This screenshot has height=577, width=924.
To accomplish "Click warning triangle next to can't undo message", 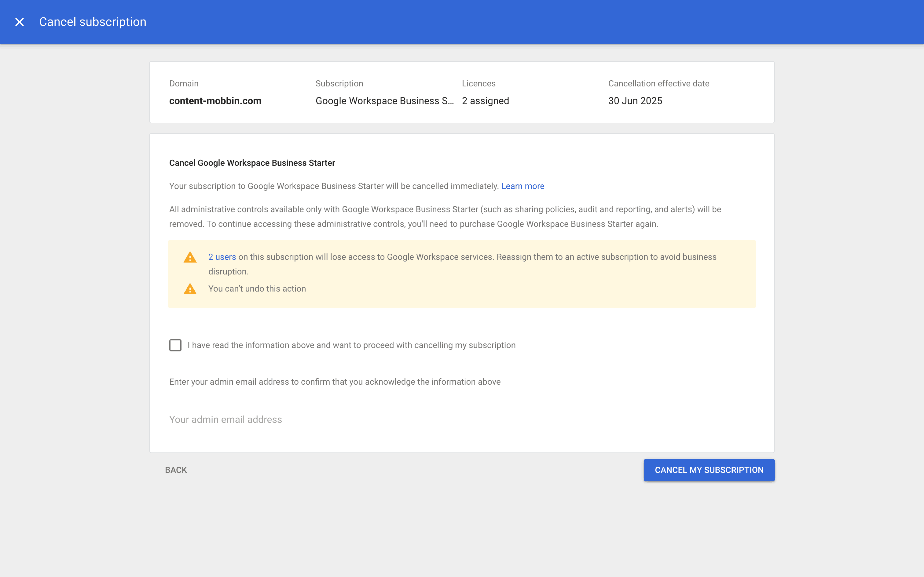I will [190, 289].
